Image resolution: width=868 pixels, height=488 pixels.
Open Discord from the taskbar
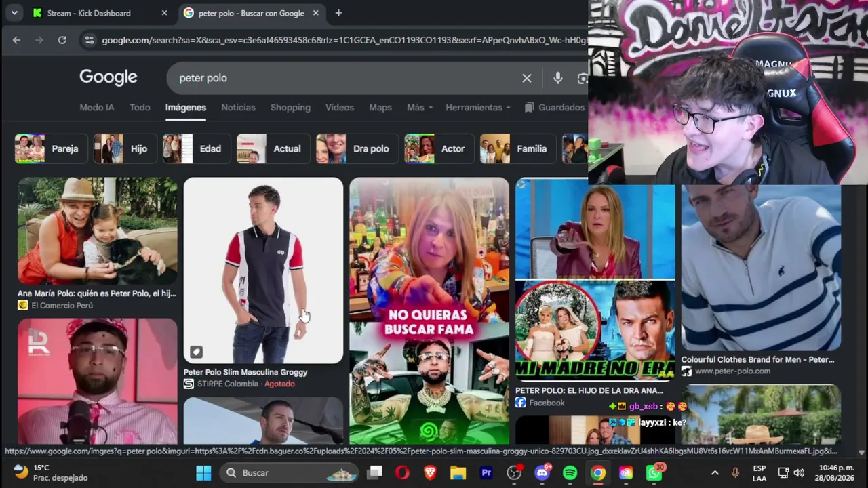point(542,472)
